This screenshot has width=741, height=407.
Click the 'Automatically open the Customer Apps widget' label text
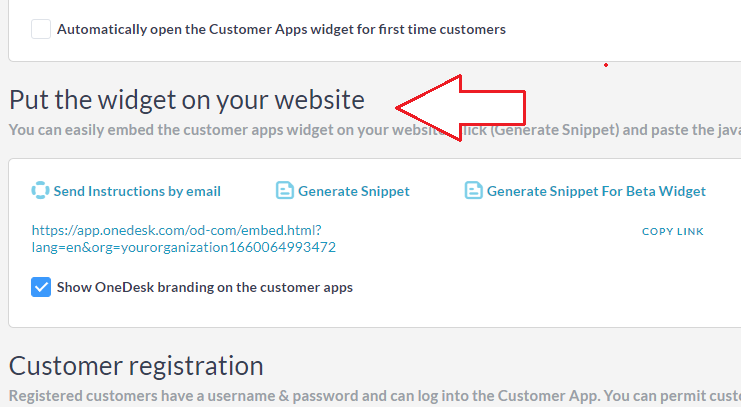coord(281,29)
